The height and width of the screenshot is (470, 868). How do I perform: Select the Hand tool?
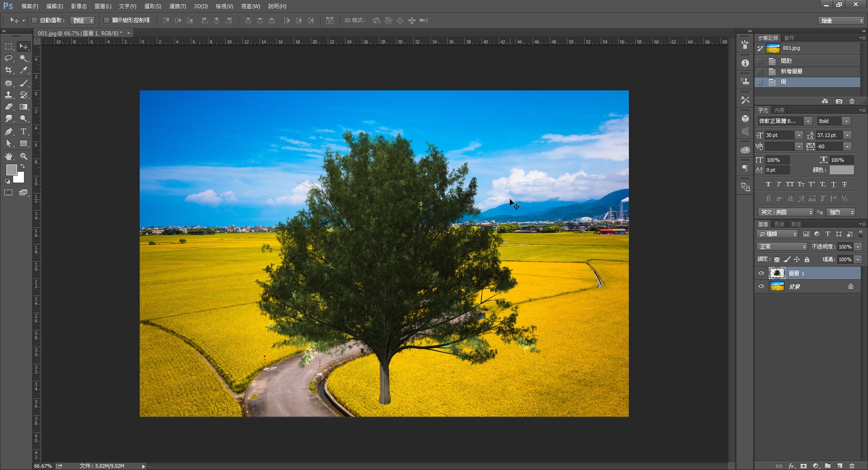tap(9, 156)
